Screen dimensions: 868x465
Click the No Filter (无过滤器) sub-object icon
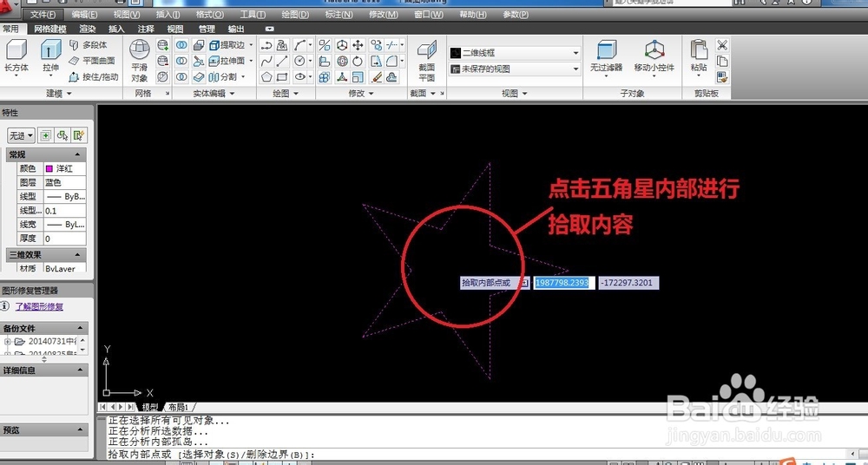click(606, 56)
